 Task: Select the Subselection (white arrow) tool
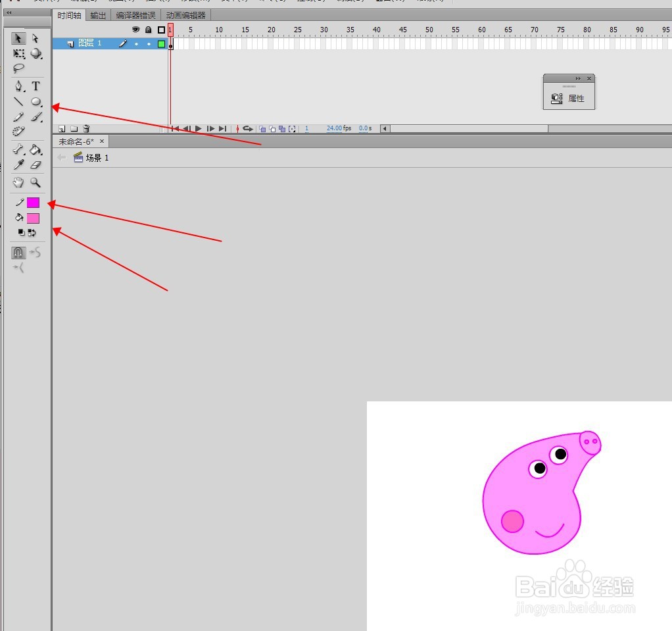[x=36, y=38]
